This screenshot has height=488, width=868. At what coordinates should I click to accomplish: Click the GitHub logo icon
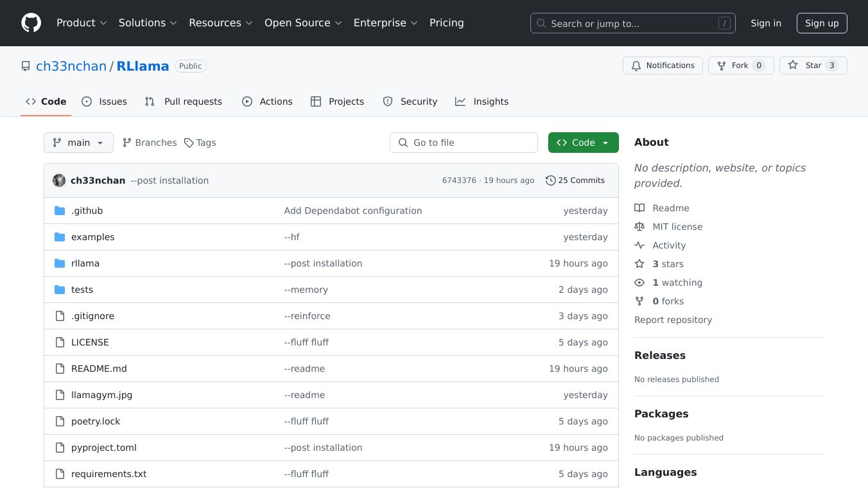[x=31, y=23]
